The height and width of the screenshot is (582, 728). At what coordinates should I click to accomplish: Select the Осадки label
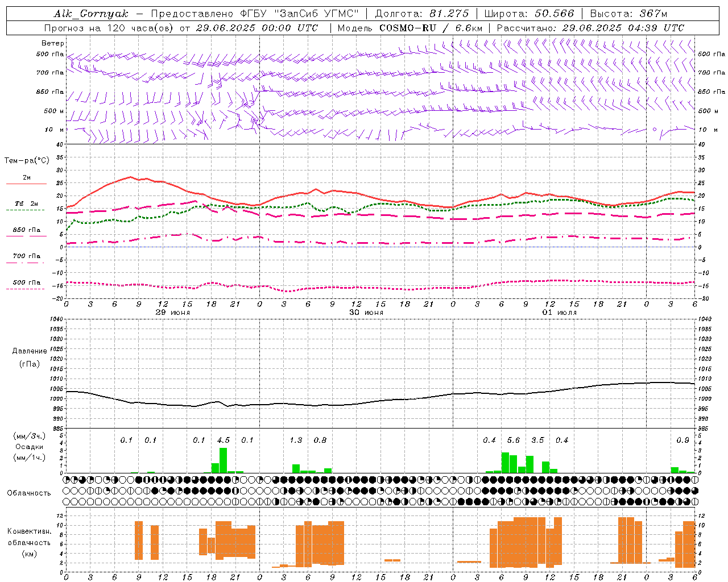tap(30, 447)
